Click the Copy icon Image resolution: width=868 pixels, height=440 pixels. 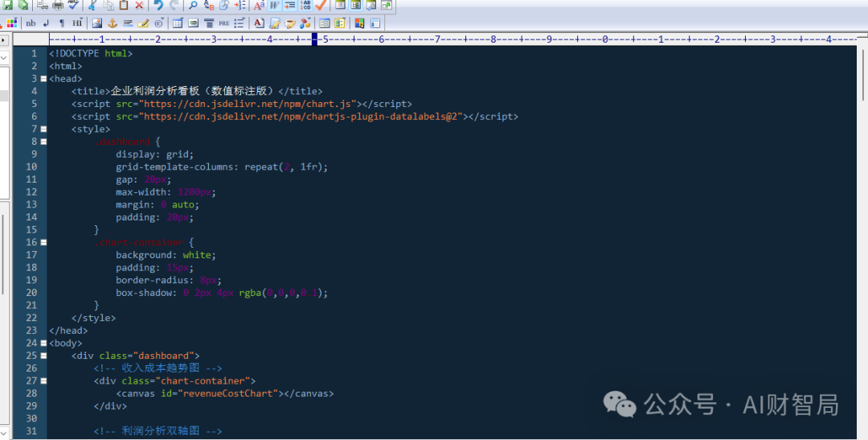[109, 5]
